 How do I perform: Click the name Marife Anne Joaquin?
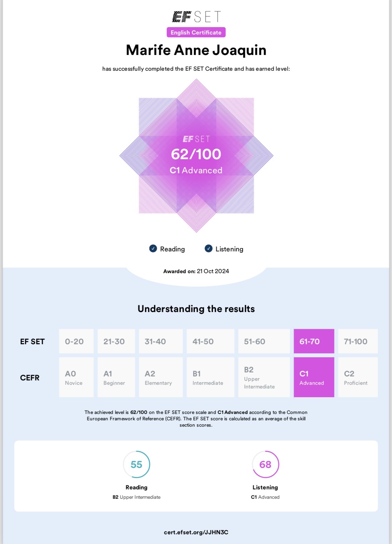pos(196,50)
